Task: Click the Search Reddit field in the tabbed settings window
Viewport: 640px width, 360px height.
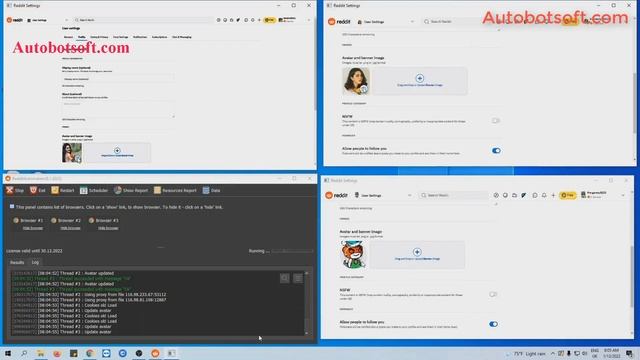Action: tap(143, 20)
